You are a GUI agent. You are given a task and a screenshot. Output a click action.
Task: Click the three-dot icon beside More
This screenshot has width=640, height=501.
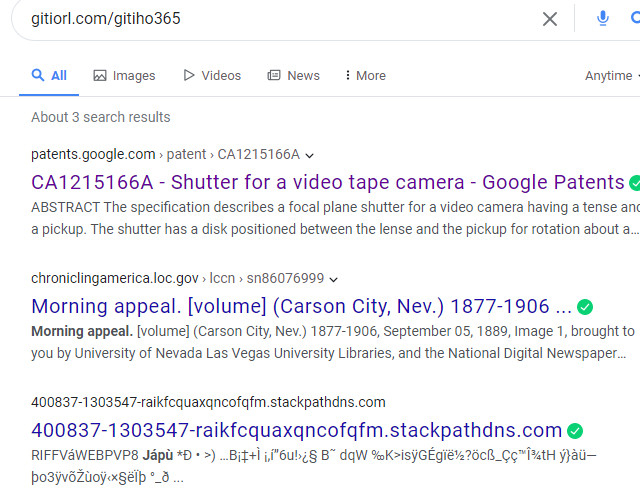347,75
